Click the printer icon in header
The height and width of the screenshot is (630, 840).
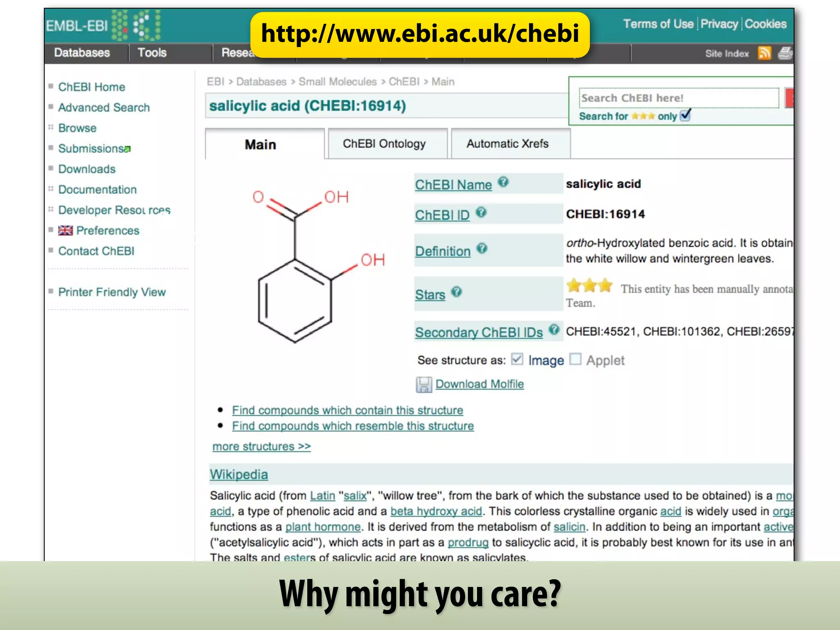point(785,53)
